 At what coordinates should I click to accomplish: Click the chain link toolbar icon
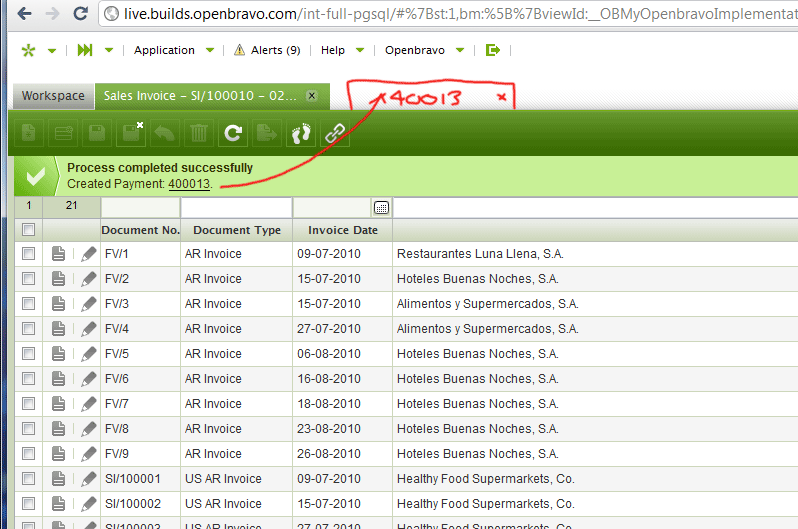[x=335, y=132]
